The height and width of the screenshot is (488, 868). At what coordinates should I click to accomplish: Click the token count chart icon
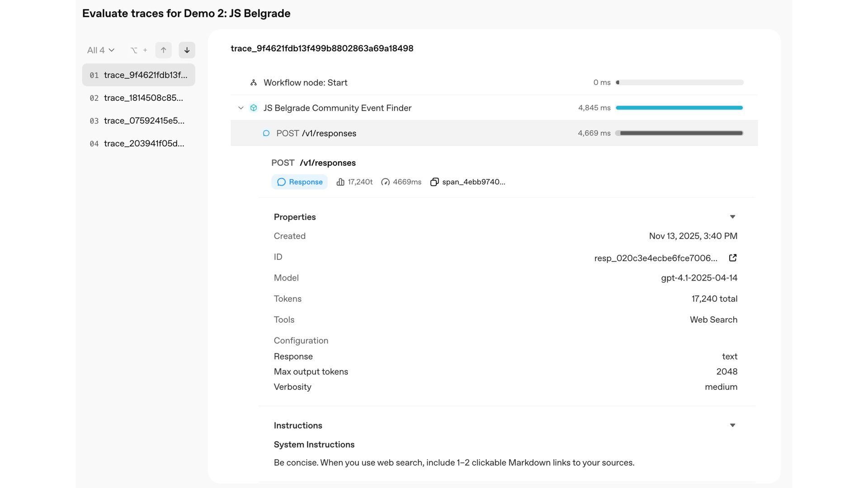tap(340, 182)
